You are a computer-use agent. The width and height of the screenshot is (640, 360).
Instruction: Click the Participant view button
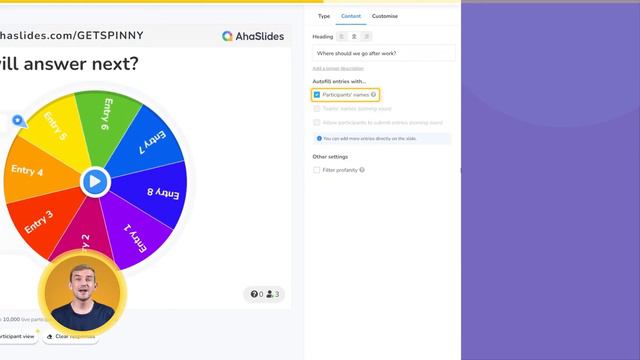coord(18,336)
